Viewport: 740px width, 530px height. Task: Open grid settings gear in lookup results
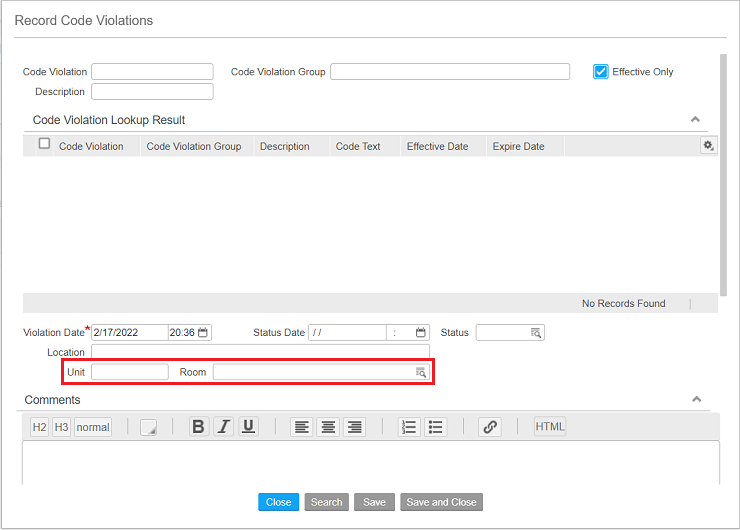tap(708, 146)
